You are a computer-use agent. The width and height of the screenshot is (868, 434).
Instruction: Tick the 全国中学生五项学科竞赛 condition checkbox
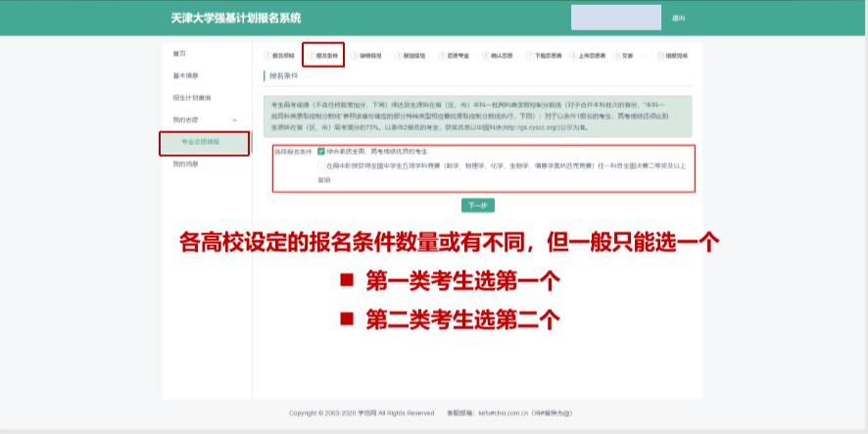click(321, 166)
